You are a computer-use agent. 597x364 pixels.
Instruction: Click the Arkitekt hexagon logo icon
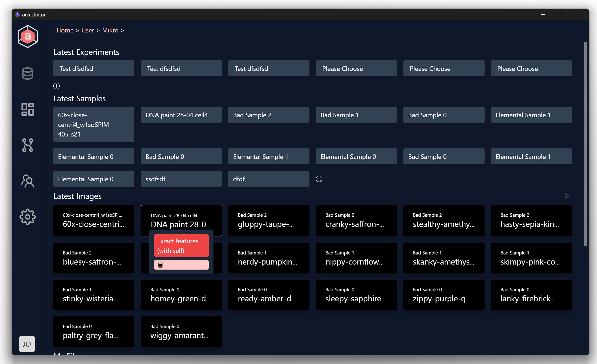(x=28, y=36)
